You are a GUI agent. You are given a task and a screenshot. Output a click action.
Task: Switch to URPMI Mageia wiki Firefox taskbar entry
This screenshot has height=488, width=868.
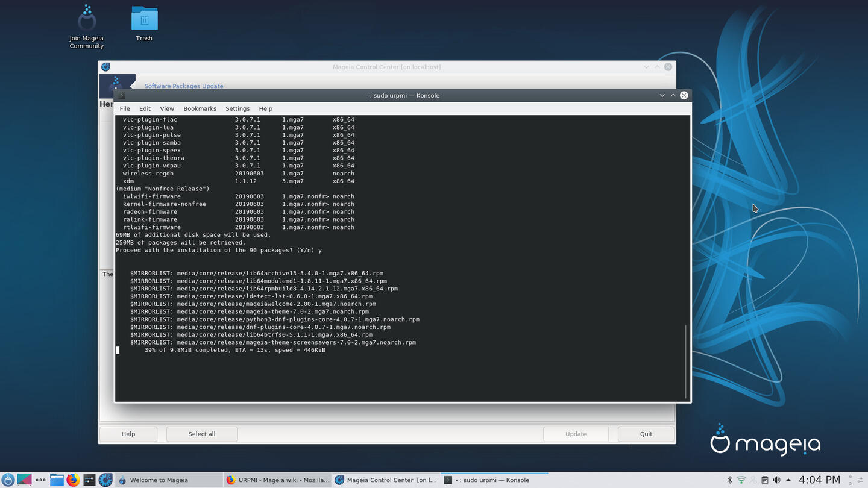pos(278,480)
